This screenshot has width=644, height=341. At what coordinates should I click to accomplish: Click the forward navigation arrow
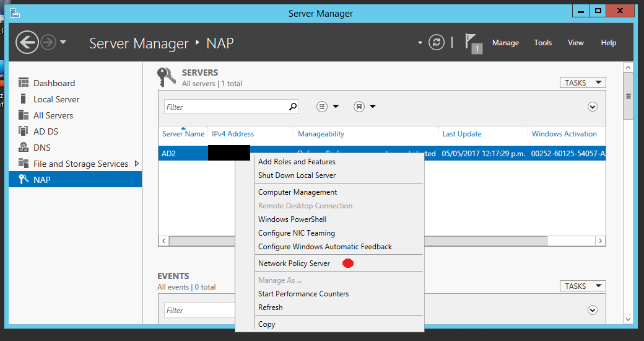(x=48, y=42)
